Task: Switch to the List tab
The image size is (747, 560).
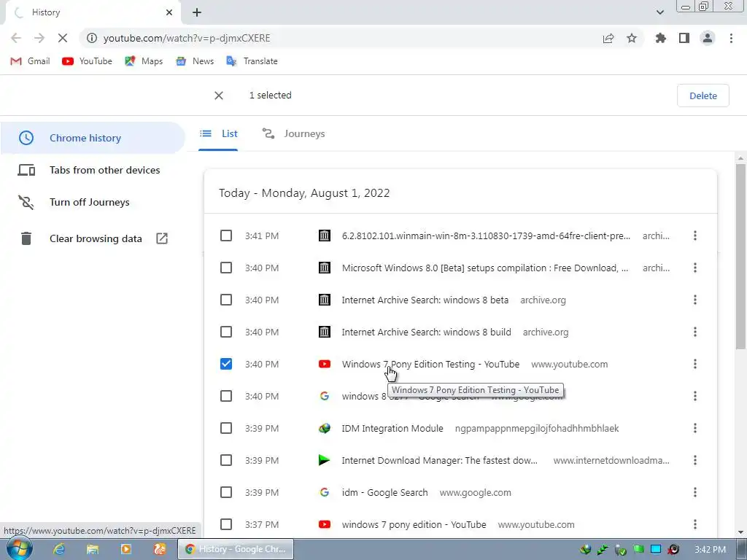Action: [218, 134]
